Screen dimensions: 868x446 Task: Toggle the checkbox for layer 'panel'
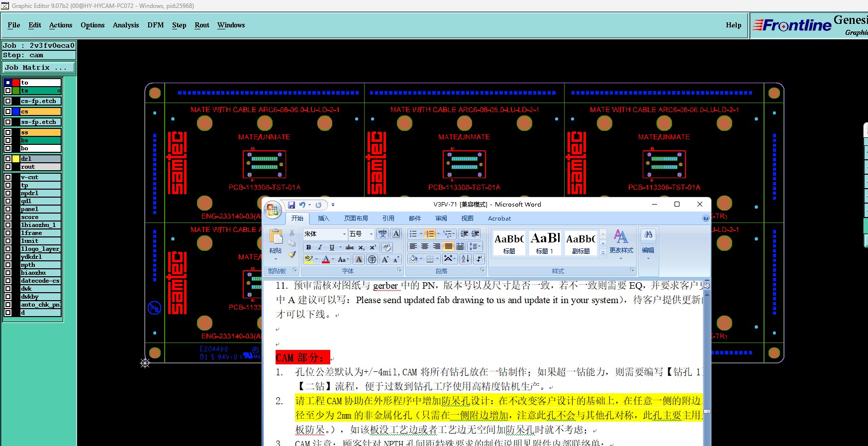click(8, 209)
